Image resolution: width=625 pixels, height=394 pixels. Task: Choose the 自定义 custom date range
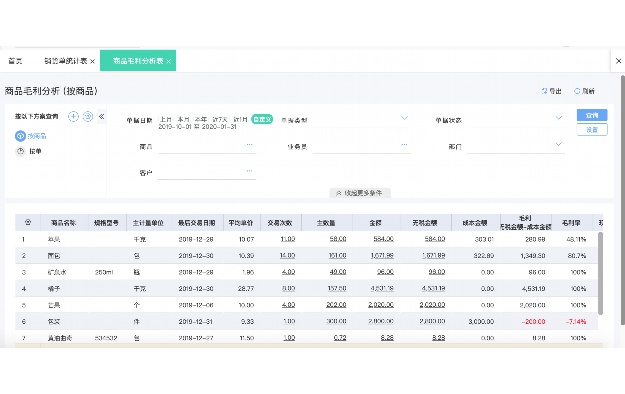tap(262, 119)
